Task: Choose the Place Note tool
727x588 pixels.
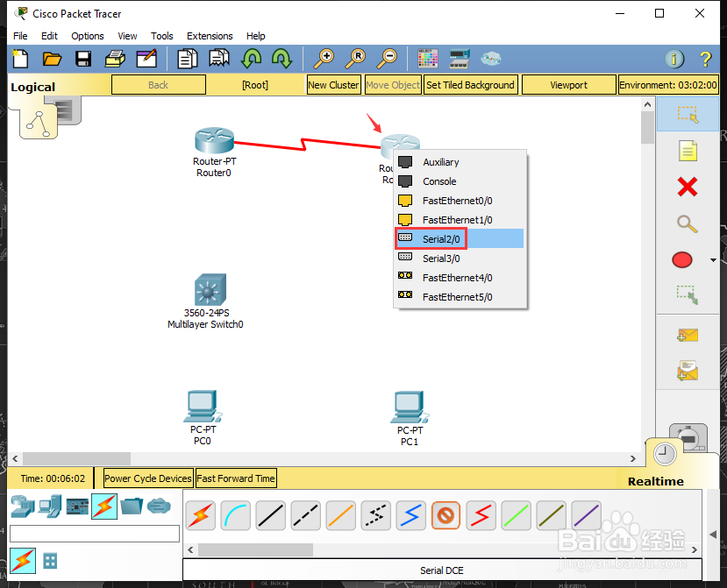Action: pos(688,151)
